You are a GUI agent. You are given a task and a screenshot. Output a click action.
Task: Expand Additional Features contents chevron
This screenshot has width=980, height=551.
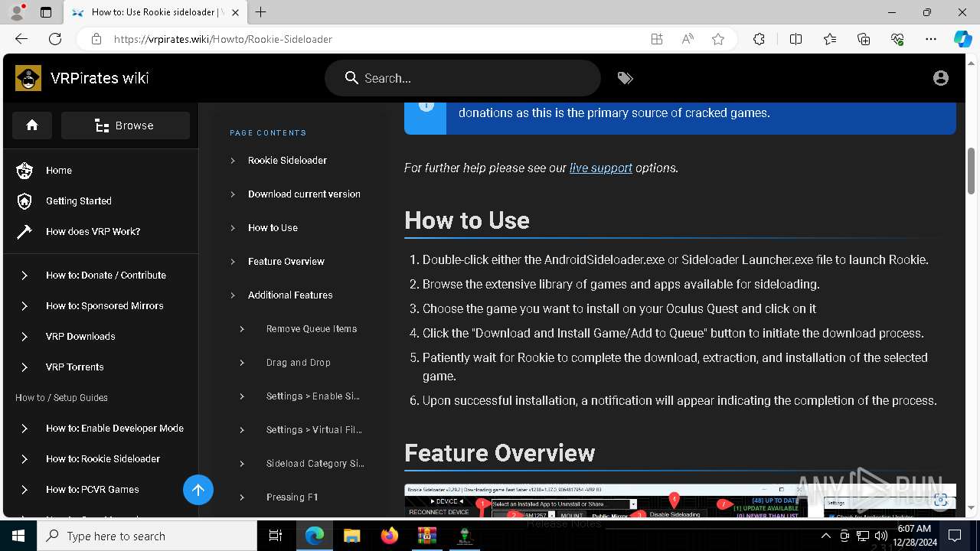(233, 295)
